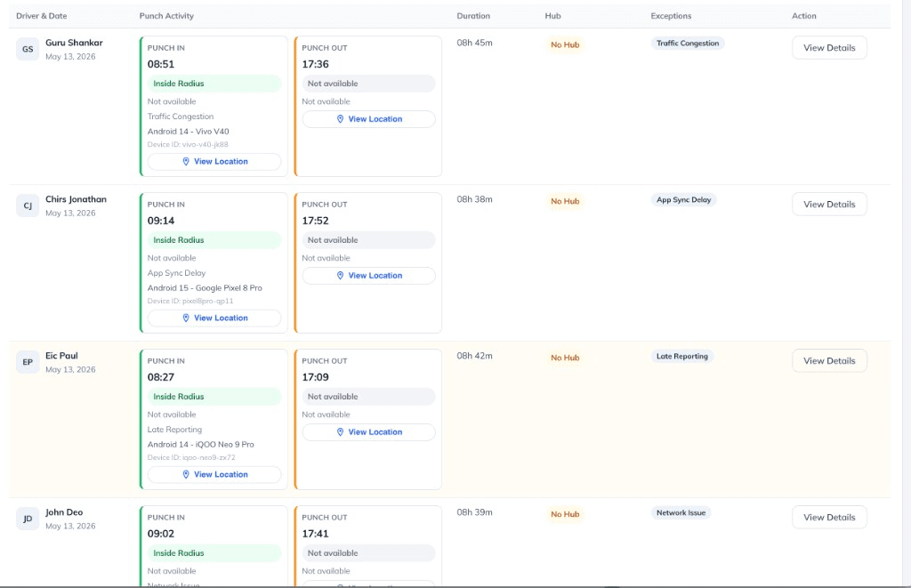Select the App Sync Delay exception tag
The image size is (911, 588).
(683, 200)
